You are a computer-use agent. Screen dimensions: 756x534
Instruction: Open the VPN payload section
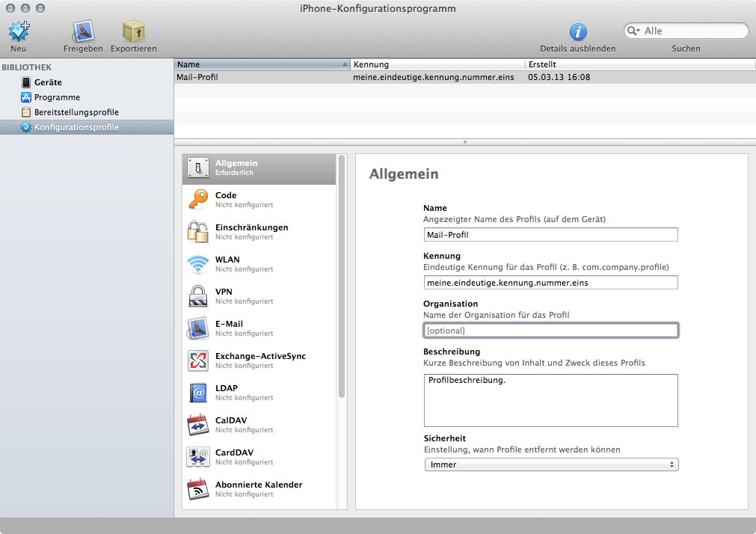(259, 296)
